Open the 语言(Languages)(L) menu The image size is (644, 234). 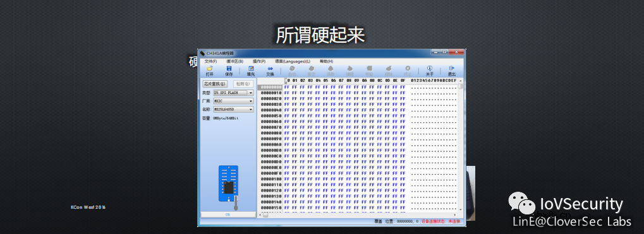pyautogui.click(x=293, y=61)
